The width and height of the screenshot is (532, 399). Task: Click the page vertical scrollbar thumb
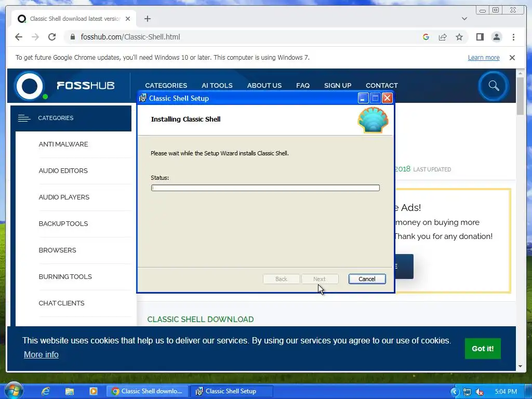pyautogui.click(x=520, y=96)
